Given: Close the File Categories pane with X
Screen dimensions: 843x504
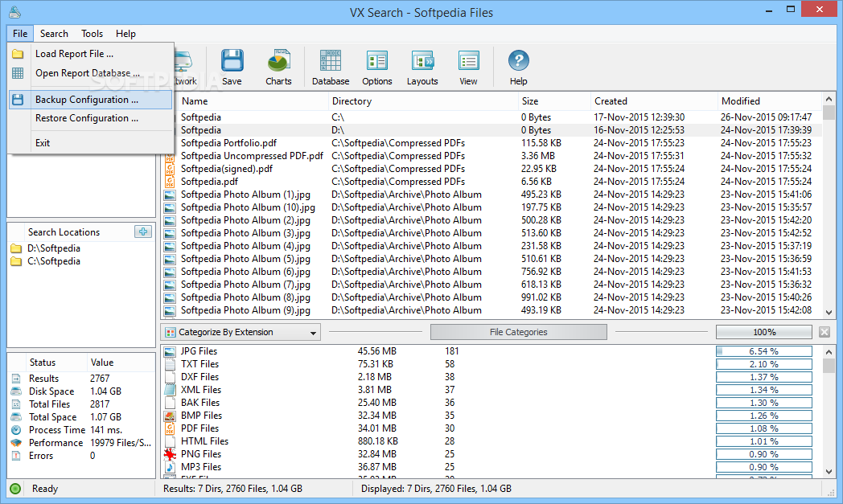Looking at the screenshot, I should (x=824, y=332).
